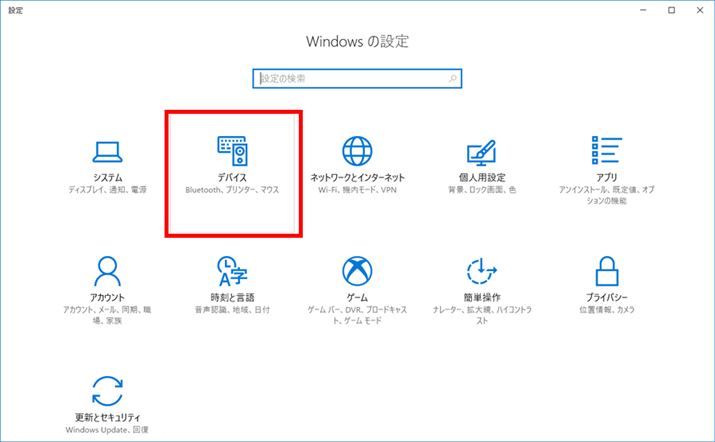
Task: Open the 個人用設定 paintbrush icon
Action: (x=482, y=152)
